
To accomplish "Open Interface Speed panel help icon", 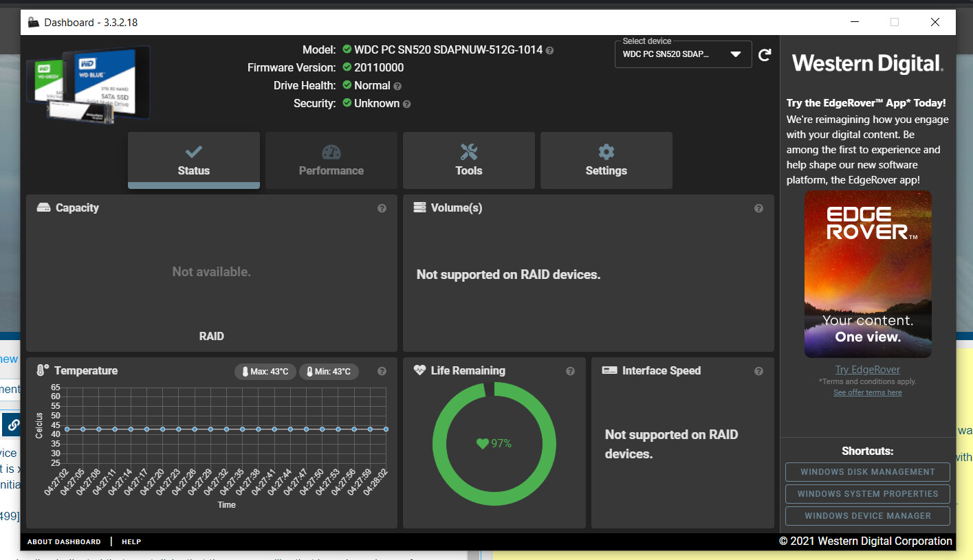I will pos(758,371).
